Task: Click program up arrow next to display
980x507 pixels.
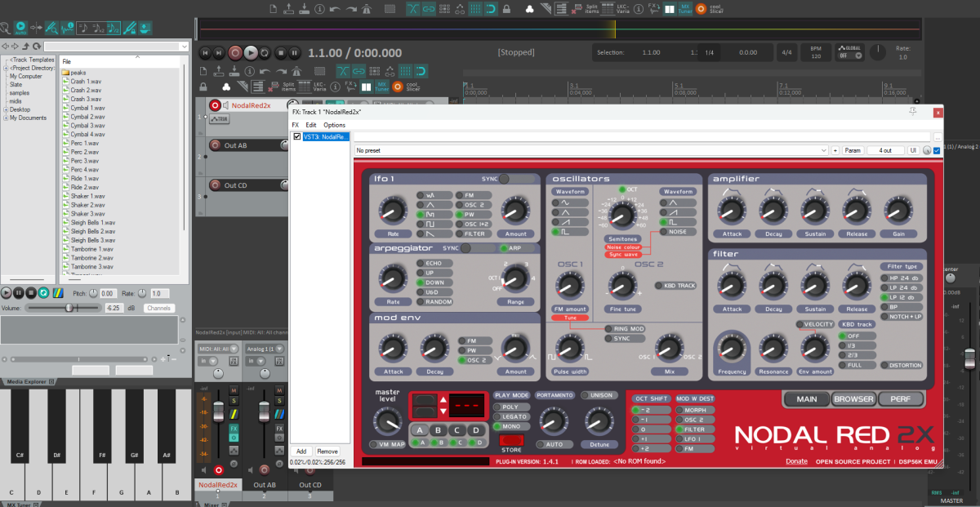Action: point(443,399)
